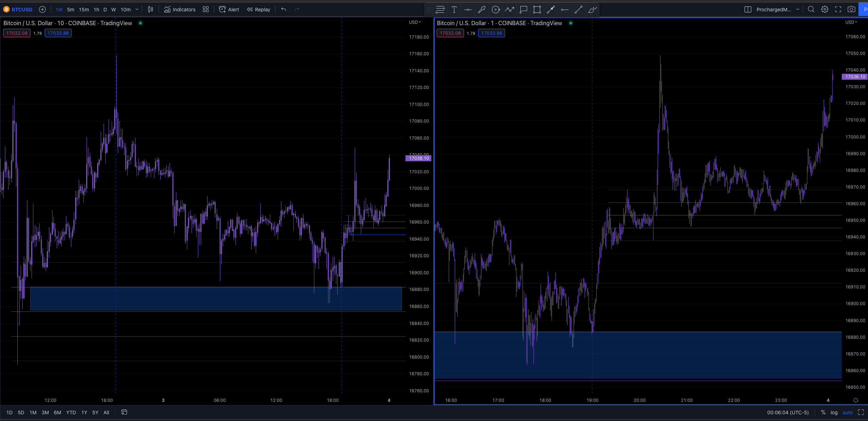Create a new Alert
Viewport: 868px width, 421px height.
pyautogui.click(x=229, y=10)
